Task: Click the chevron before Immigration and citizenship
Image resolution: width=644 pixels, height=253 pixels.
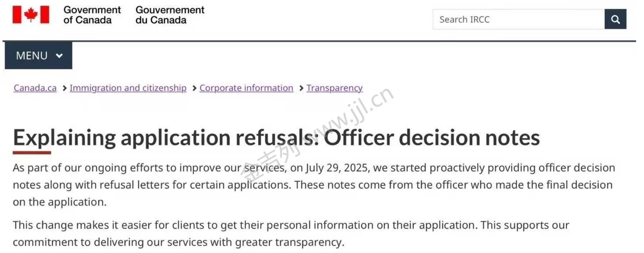Action: coord(64,88)
